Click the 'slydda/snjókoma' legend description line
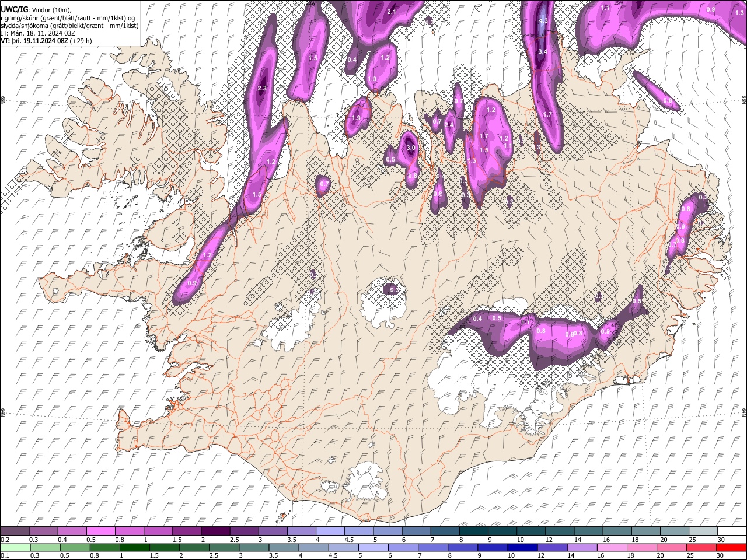Screen dimensions: 747x560 point(69,26)
